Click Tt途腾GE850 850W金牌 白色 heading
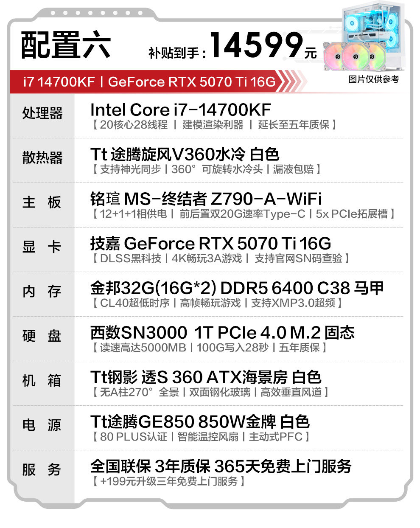This screenshot has height=528, width=420. [x=200, y=421]
